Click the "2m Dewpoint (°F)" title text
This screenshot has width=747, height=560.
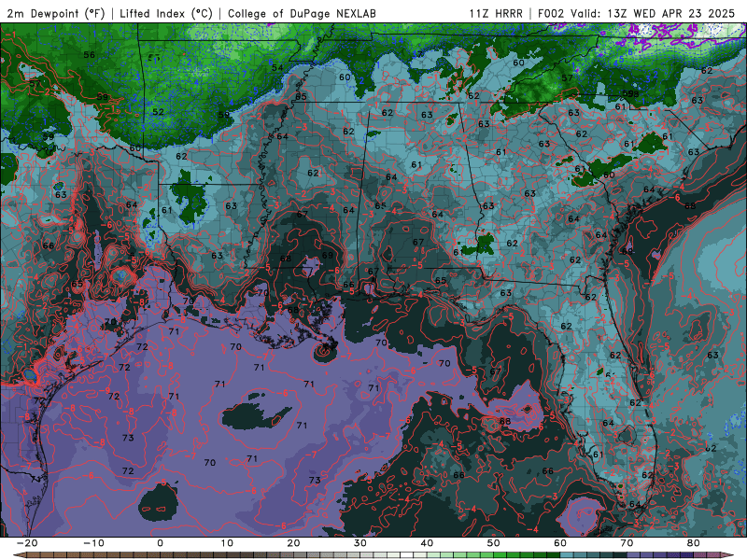tap(56, 13)
